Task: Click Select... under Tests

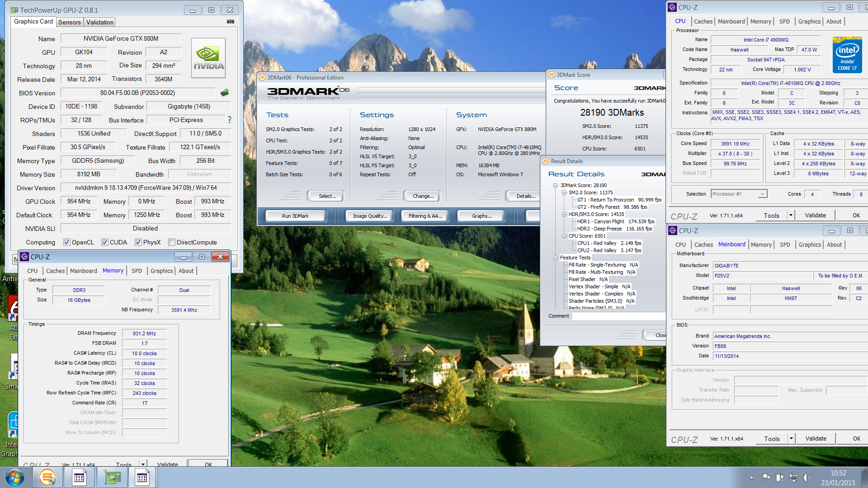Action: tap(325, 196)
